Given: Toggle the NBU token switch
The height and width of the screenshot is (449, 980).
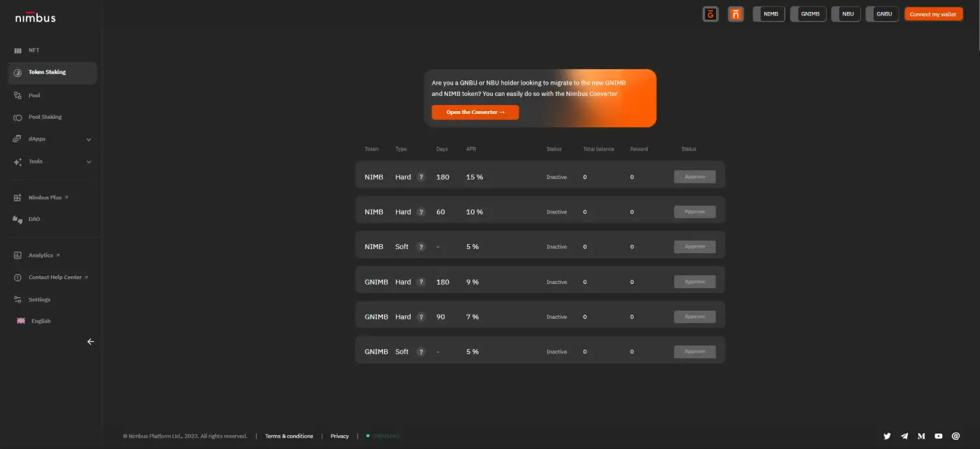Looking at the screenshot, I should pos(846,14).
